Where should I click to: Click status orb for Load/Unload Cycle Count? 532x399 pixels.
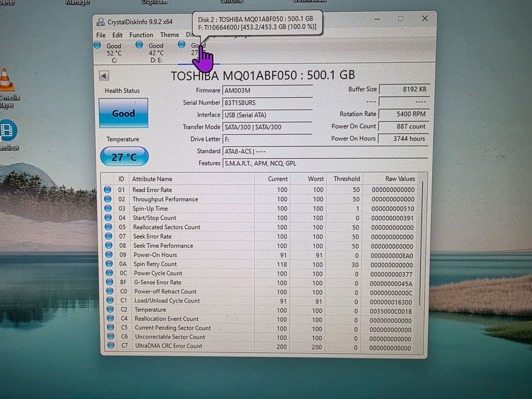point(110,300)
